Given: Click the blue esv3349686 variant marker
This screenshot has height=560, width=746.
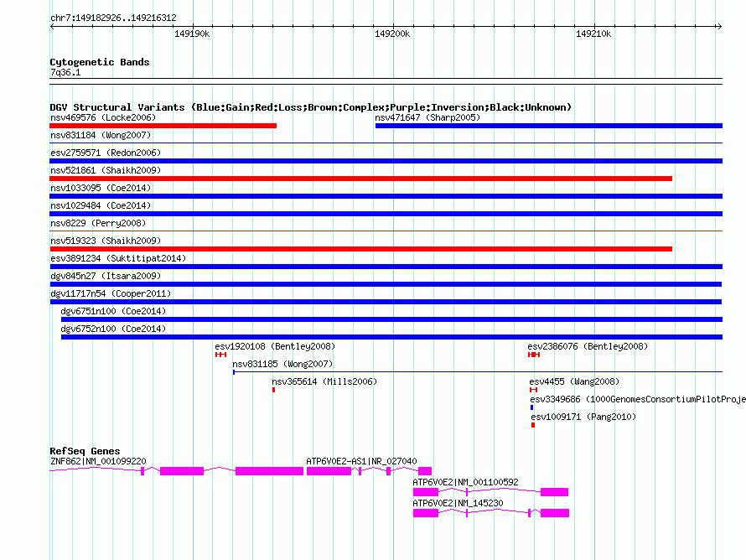Looking at the screenshot, I should [531, 407].
